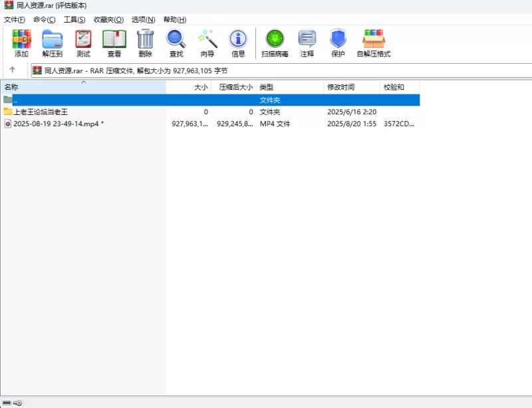Sort by 修改时间 column header
The width and height of the screenshot is (532, 408).
coord(352,87)
